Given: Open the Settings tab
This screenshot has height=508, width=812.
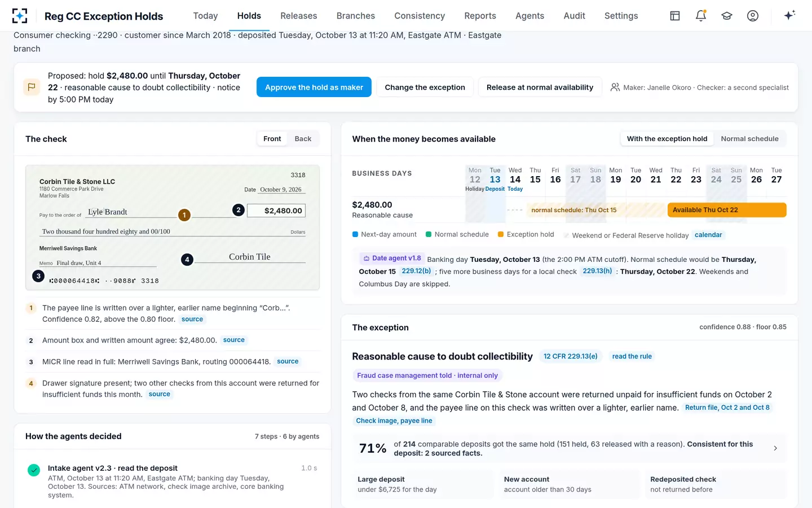Looking at the screenshot, I should click(x=621, y=16).
